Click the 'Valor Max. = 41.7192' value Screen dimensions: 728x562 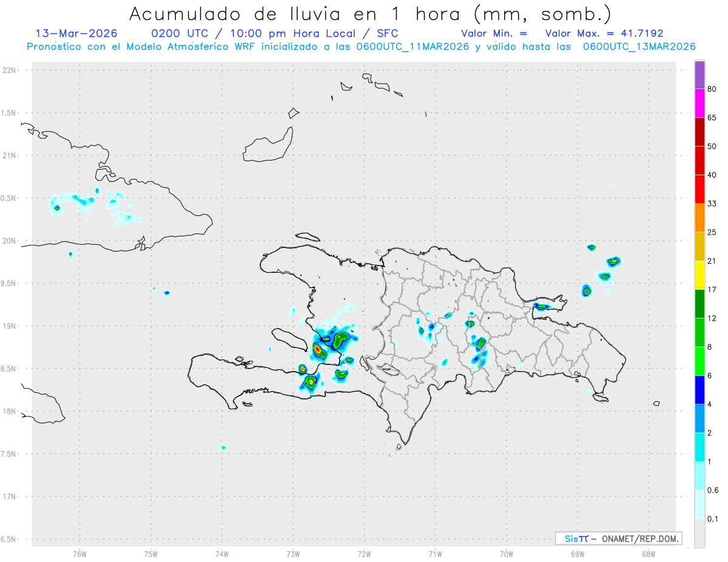(604, 33)
